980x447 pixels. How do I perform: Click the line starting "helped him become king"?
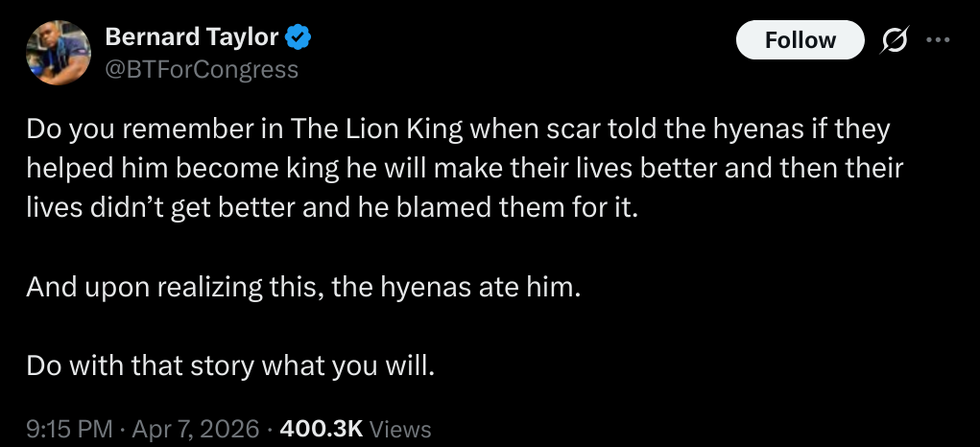tap(465, 168)
